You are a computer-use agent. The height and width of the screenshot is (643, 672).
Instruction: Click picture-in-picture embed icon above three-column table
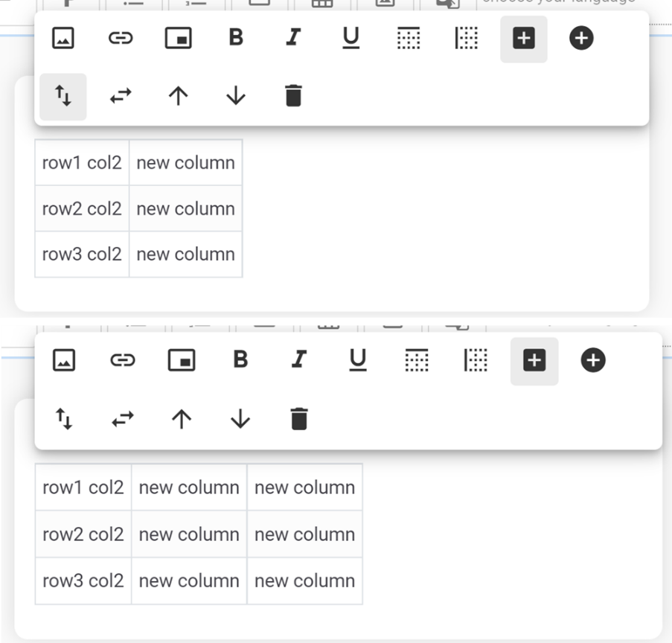pos(182,361)
